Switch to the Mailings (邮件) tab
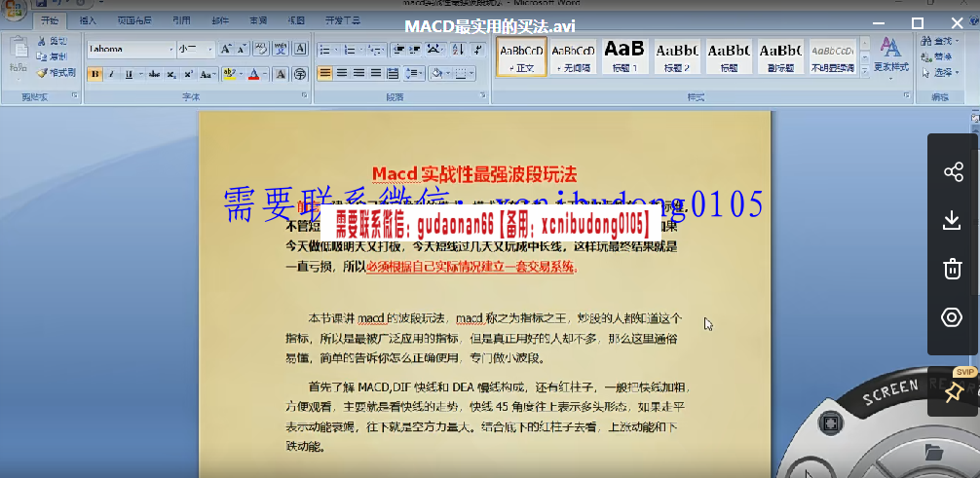 219,20
